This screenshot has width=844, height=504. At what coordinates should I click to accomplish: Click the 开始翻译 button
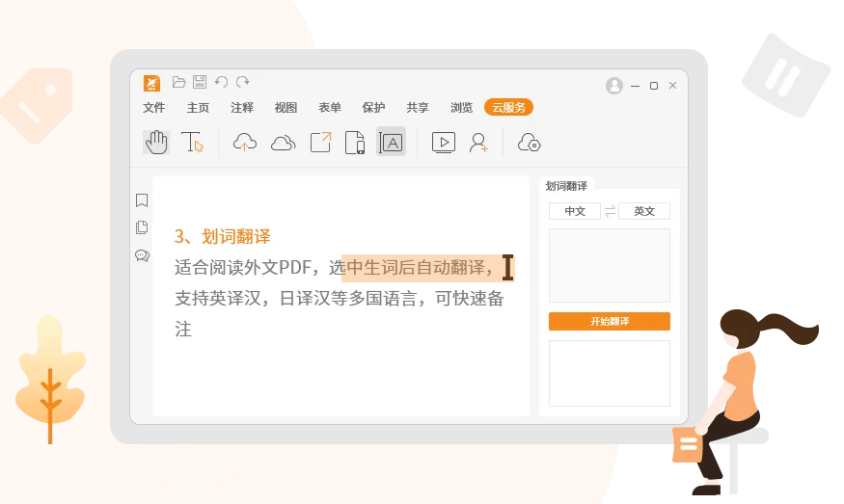pos(610,322)
